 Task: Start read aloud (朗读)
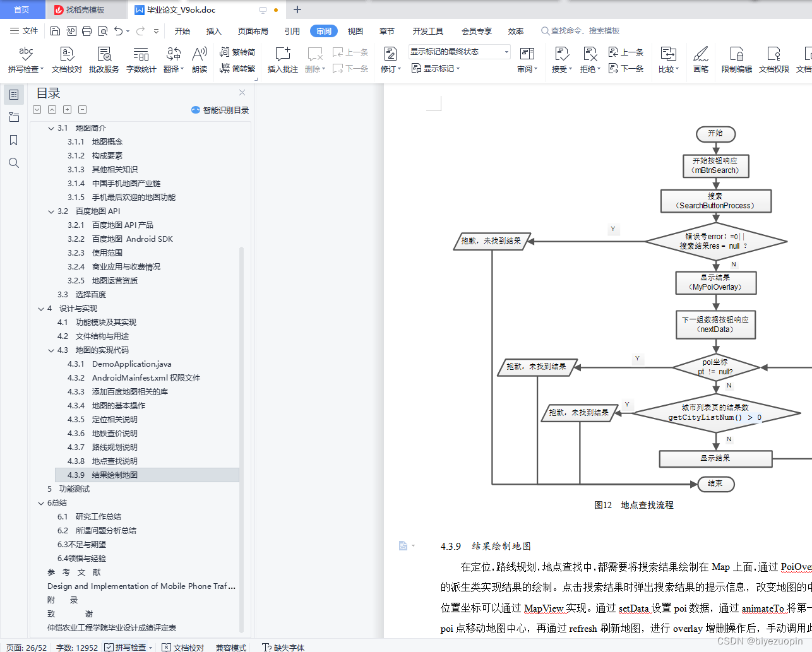[200, 60]
